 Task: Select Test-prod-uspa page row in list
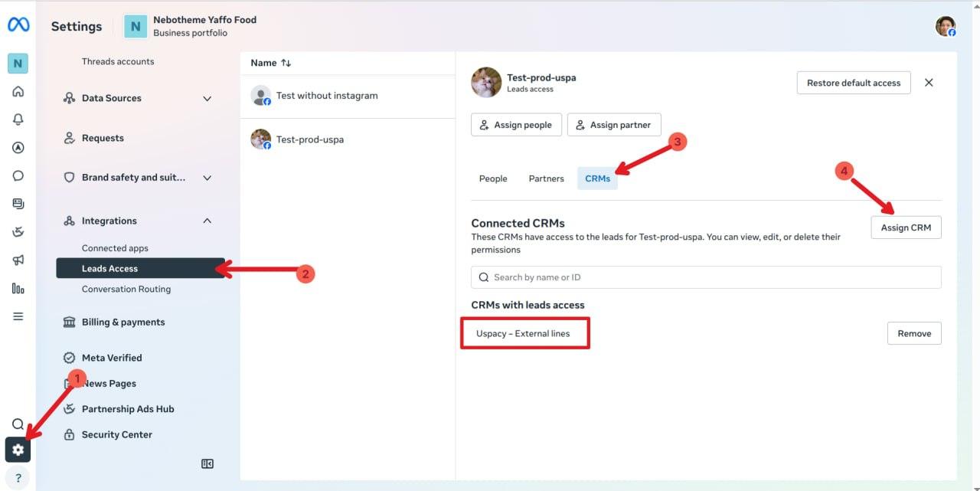click(348, 139)
